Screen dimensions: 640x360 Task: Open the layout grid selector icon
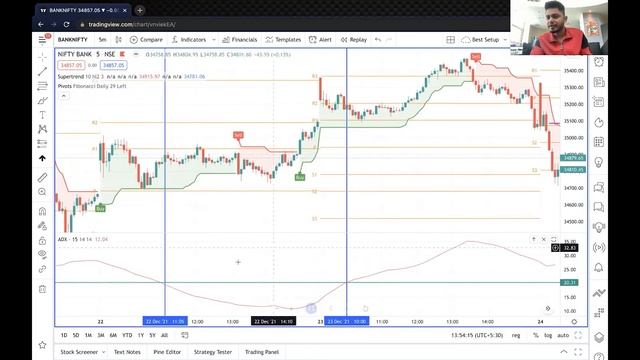click(451, 40)
